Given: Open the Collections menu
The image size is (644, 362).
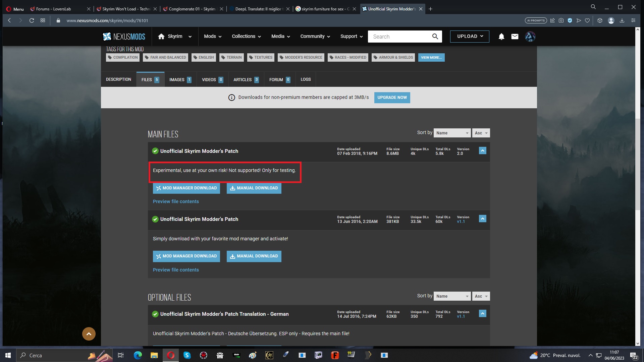Looking at the screenshot, I should click(246, 37).
